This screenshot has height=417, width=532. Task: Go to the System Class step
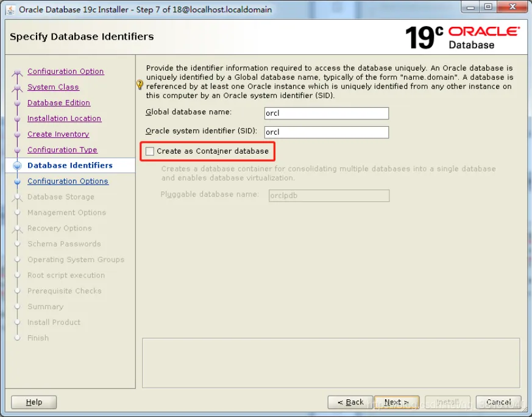[53, 87]
